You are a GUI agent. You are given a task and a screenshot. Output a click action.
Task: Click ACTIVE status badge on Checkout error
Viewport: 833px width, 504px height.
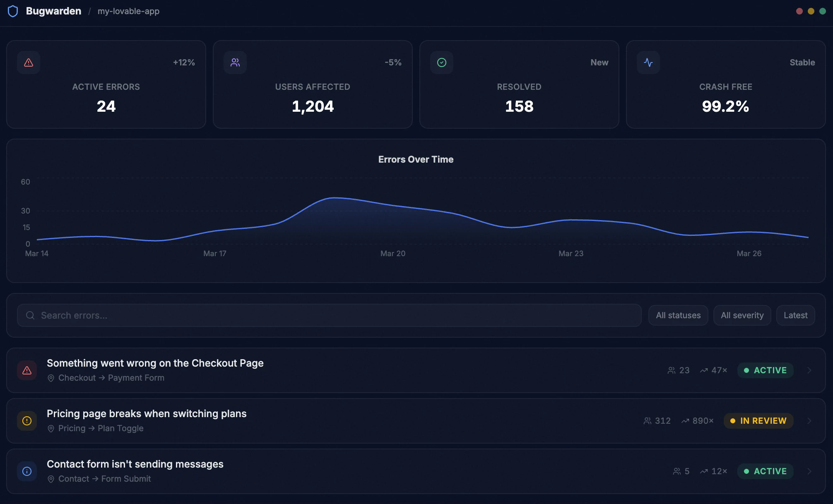[765, 370]
